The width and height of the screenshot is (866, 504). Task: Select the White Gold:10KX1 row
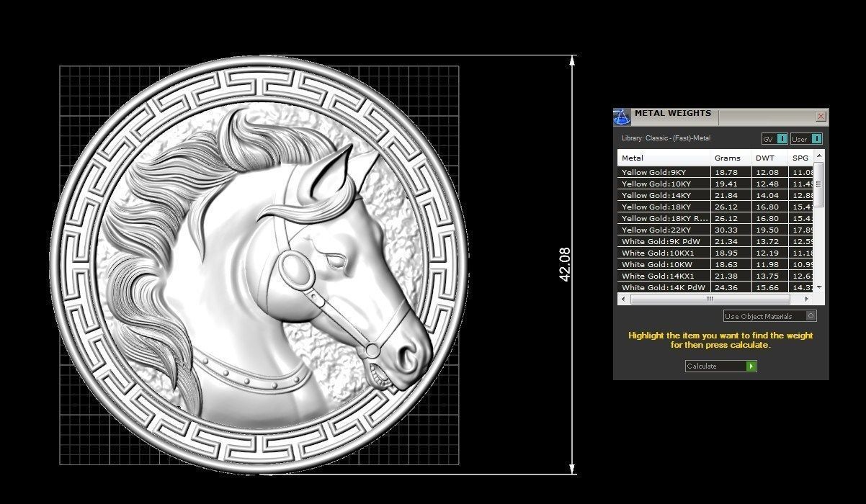(716, 253)
